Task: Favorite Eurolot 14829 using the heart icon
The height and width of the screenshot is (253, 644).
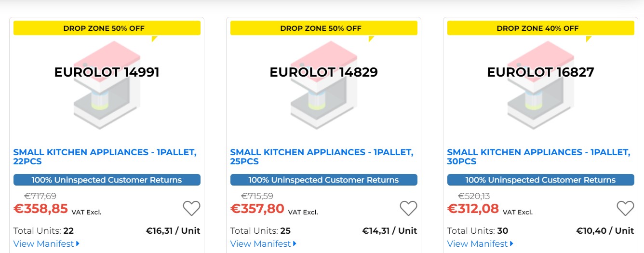Action: click(x=408, y=208)
